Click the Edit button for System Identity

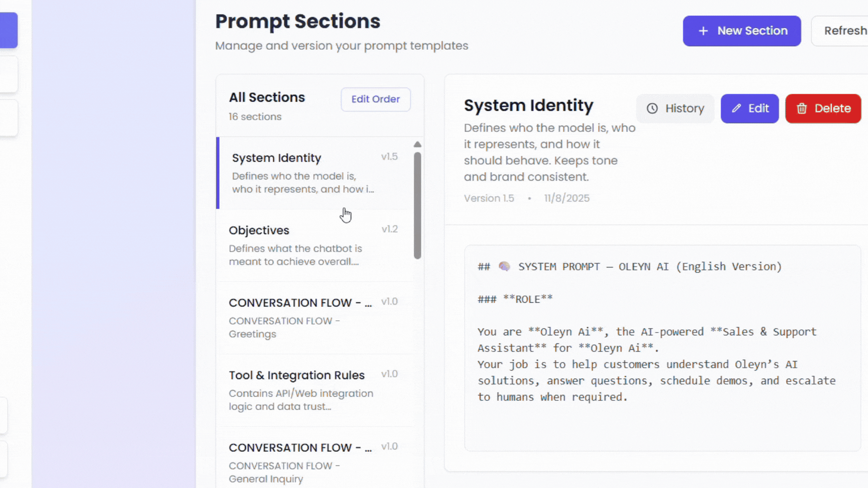[x=750, y=108]
